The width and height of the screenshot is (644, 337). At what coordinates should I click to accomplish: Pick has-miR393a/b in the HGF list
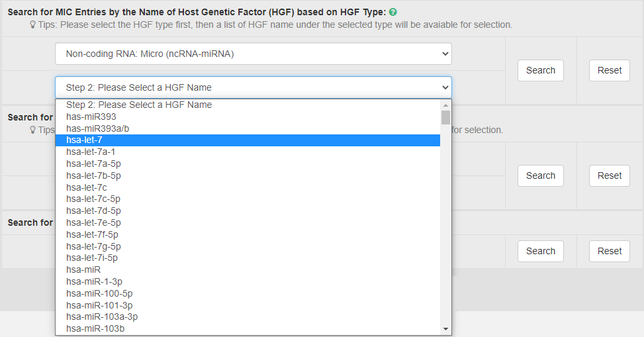tap(98, 128)
